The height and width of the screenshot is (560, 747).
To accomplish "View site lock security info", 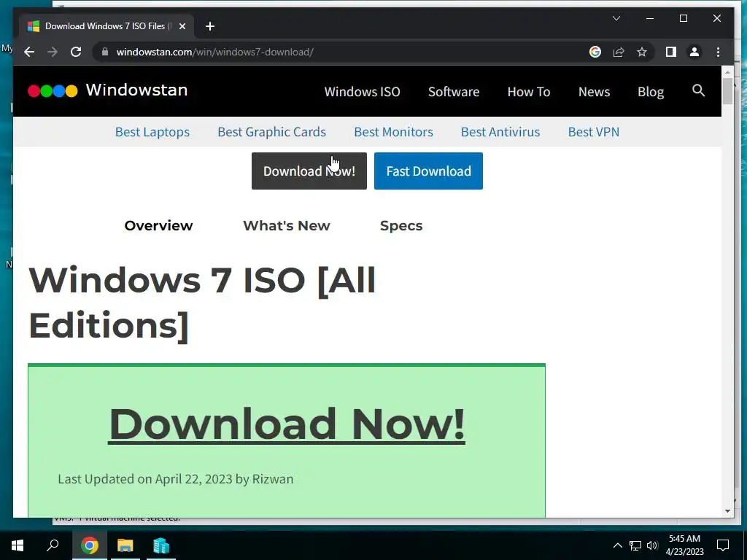I will coord(105,52).
